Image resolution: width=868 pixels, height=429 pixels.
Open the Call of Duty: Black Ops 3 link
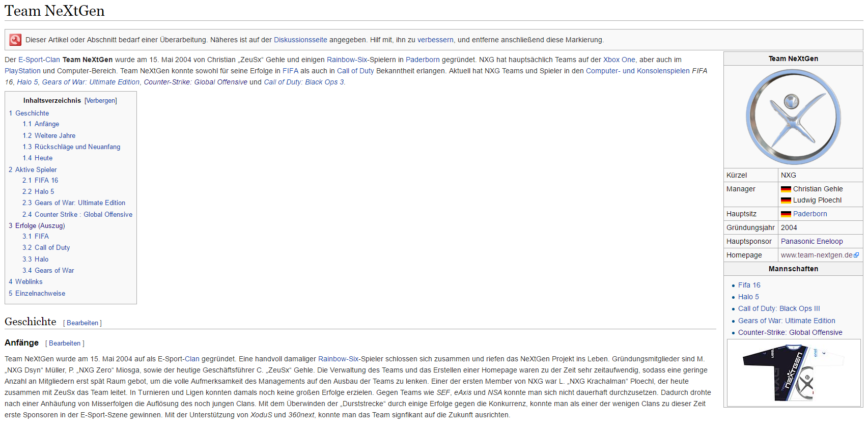coord(304,82)
